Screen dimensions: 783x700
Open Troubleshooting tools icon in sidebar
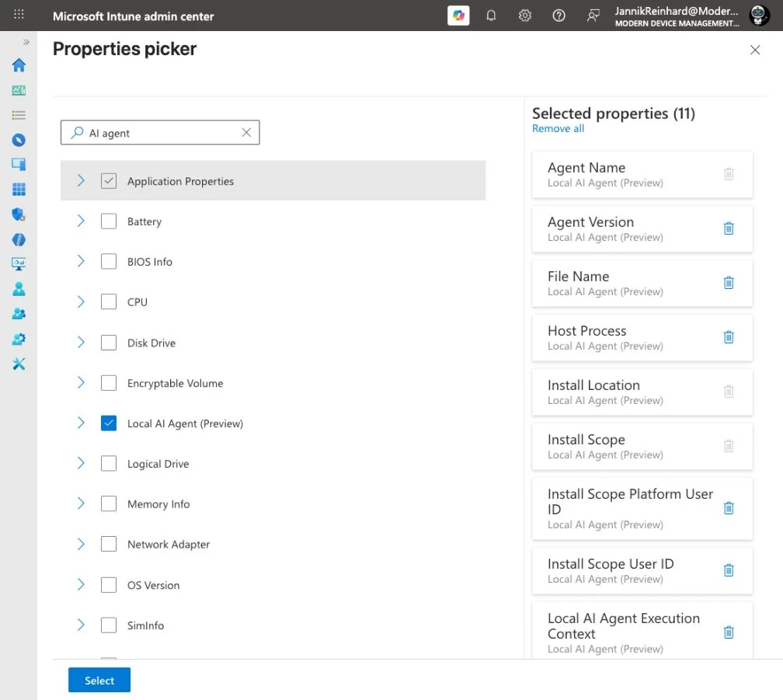click(19, 364)
